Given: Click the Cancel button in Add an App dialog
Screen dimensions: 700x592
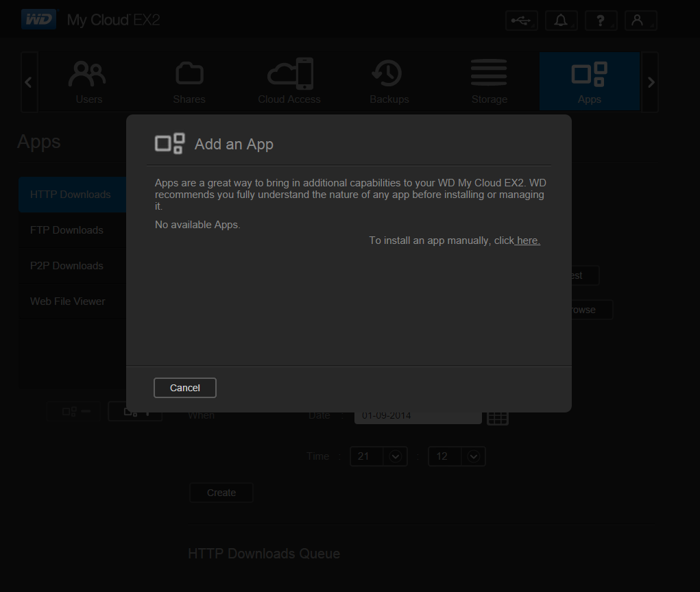Looking at the screenshot, I should pyautogui.click(x=185, y=388).
